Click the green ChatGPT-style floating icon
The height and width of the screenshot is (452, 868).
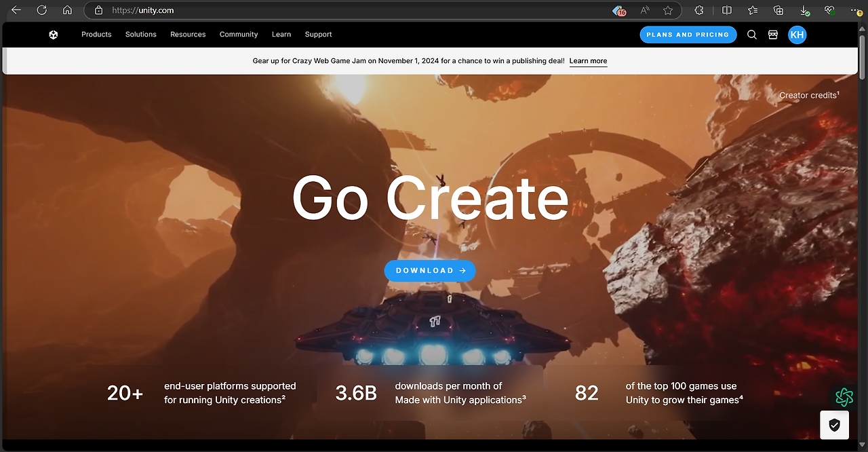(844, 396)
